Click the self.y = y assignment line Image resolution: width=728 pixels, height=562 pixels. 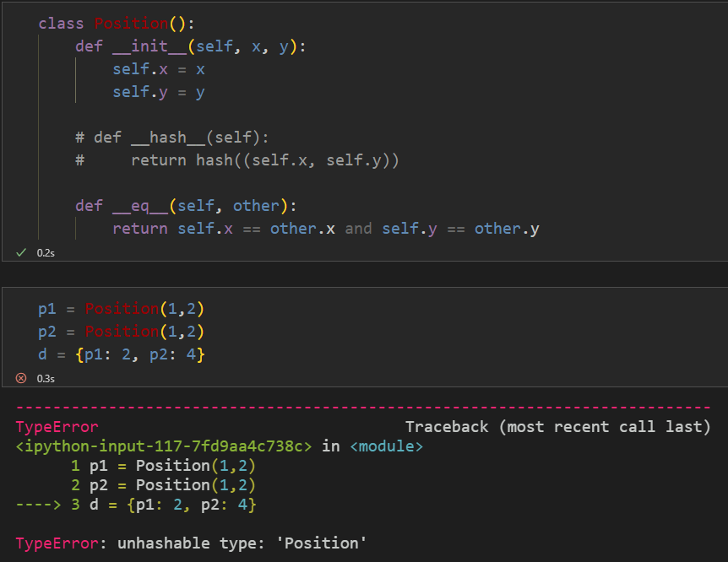(x=159, y=92)
